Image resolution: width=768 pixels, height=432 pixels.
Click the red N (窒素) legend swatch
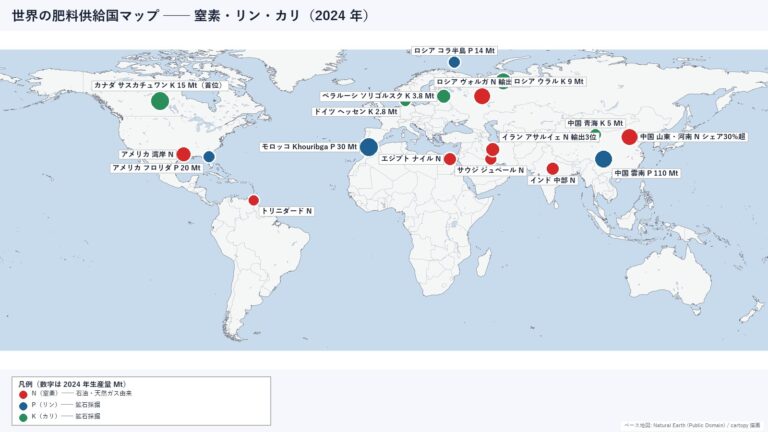(x=23, y=394)
